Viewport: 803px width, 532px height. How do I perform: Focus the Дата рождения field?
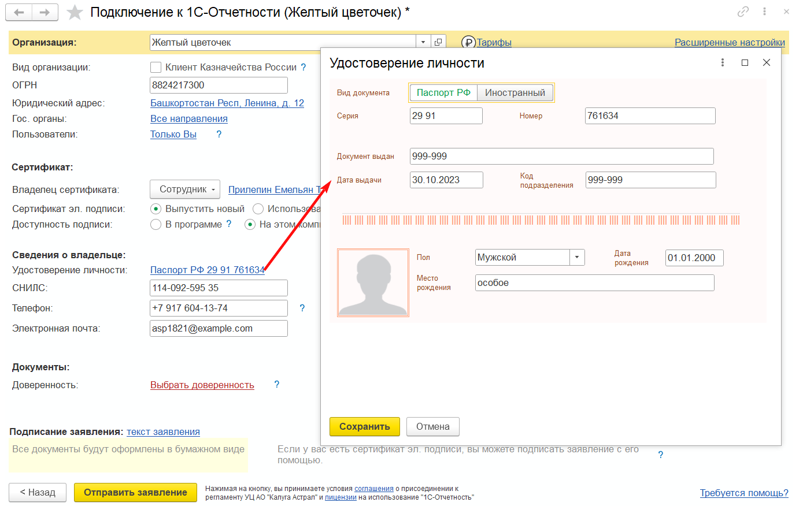coord(694,258)
